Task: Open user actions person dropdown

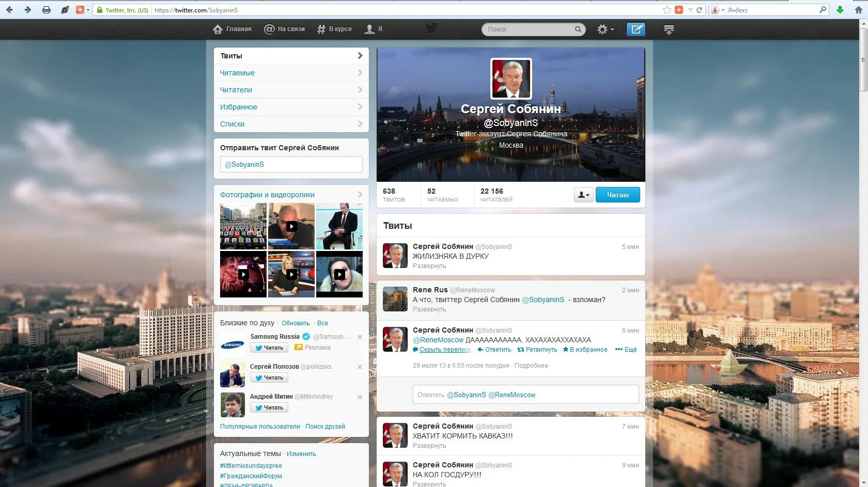Action: coord(583,195)
